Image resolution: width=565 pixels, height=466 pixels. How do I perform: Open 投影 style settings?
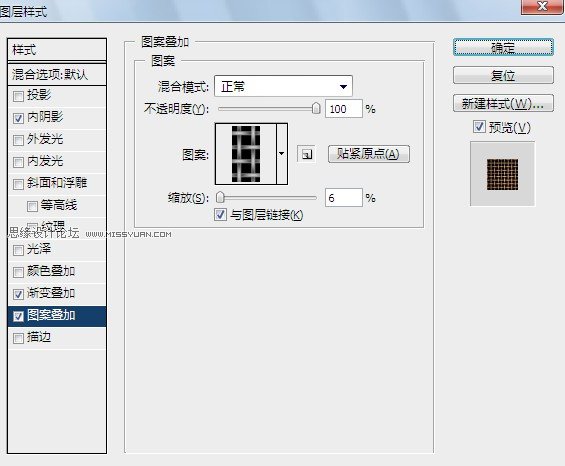(x=39, y=95)
